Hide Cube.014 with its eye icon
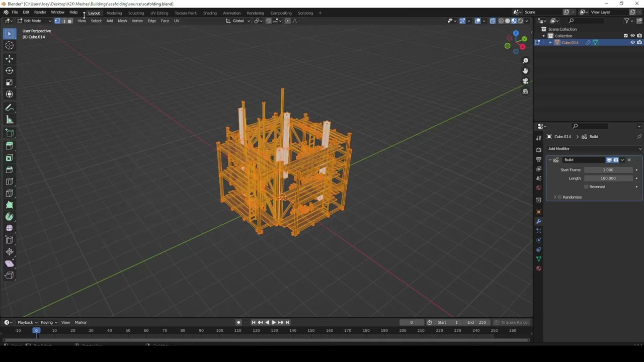 pos(632,42)
